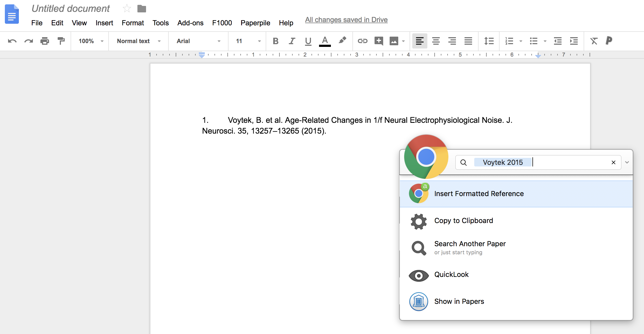
Task: Toggle italic formatting
Action: (x=292, y=41)
